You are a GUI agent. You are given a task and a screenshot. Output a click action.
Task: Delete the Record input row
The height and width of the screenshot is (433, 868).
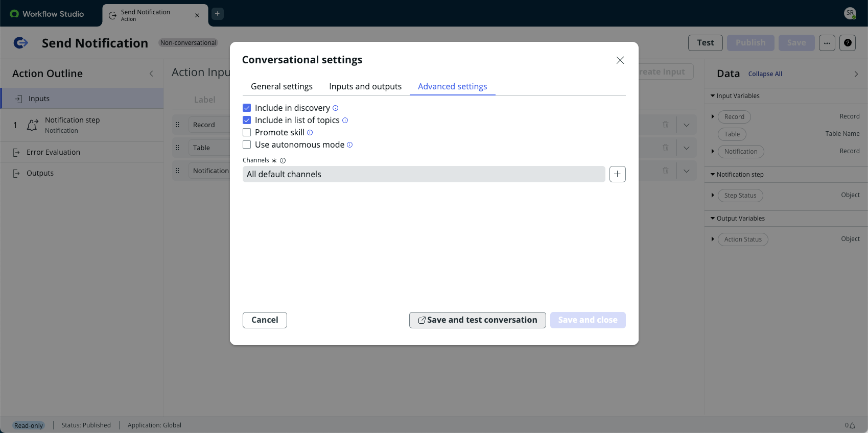point(665,125)
